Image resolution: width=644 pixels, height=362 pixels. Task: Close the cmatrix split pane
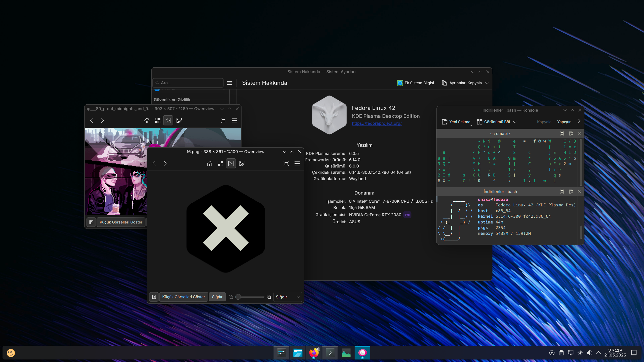580,134
